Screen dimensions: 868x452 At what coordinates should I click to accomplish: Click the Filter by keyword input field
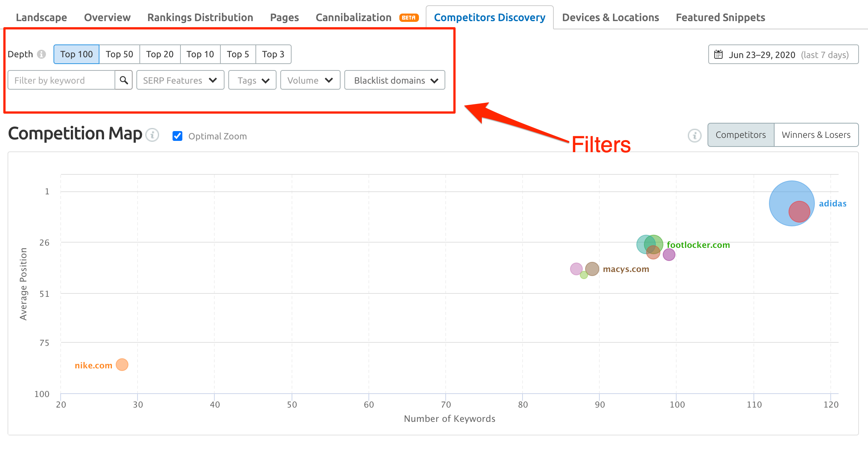coord(61,80)
